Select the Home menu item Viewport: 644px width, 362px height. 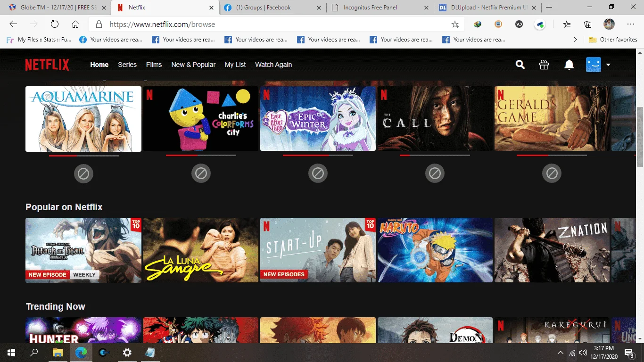99,65
